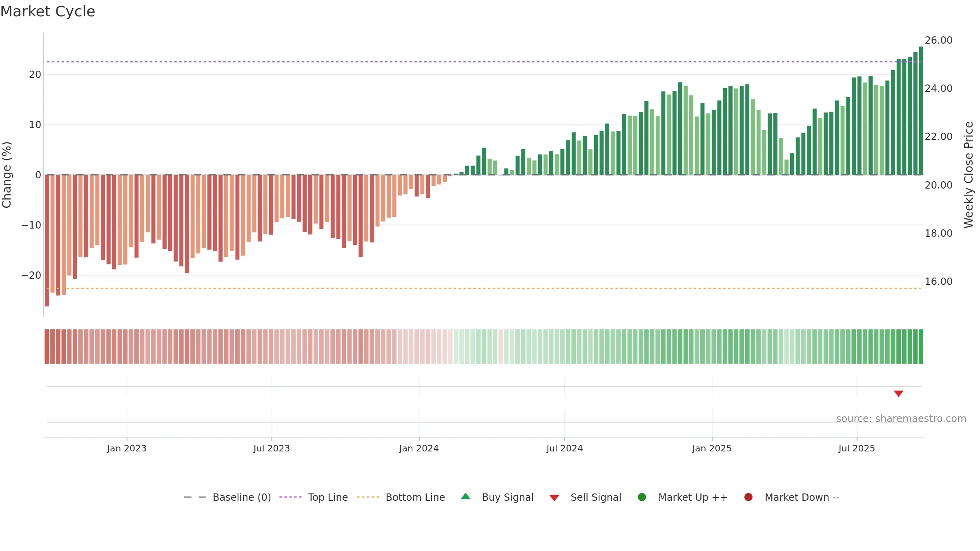980x551 pixels.
Task: Click the green Buy Signal triangle icon
Action: pyautogui.click(x=465, y=497)
